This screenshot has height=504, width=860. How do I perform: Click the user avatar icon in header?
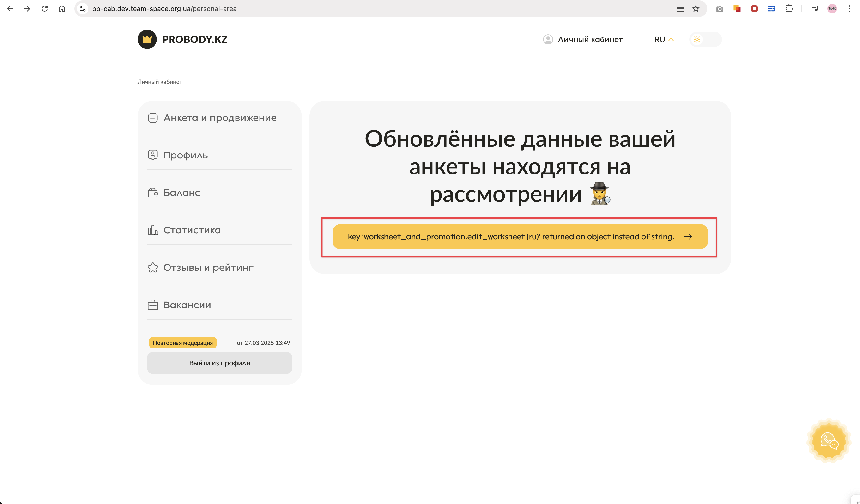548,40
